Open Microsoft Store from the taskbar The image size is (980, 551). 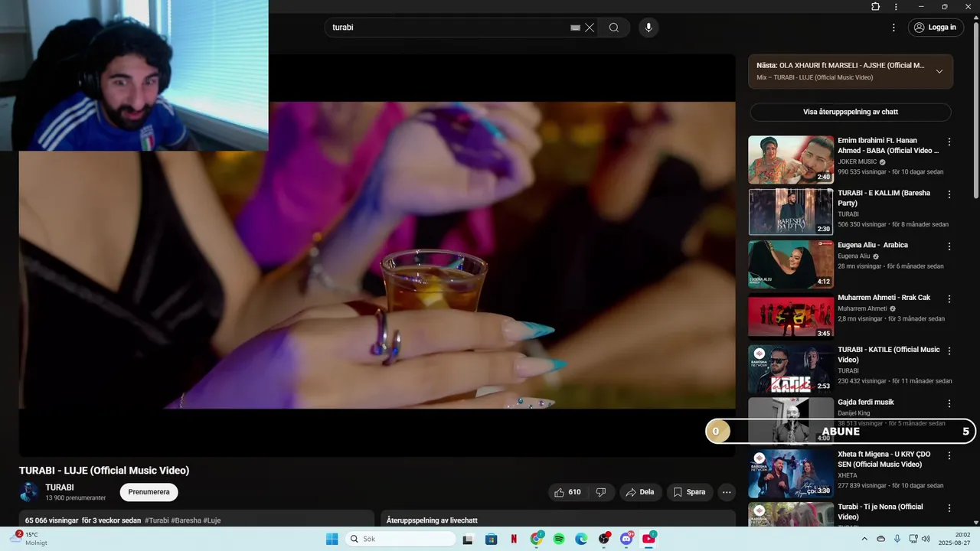491,539
